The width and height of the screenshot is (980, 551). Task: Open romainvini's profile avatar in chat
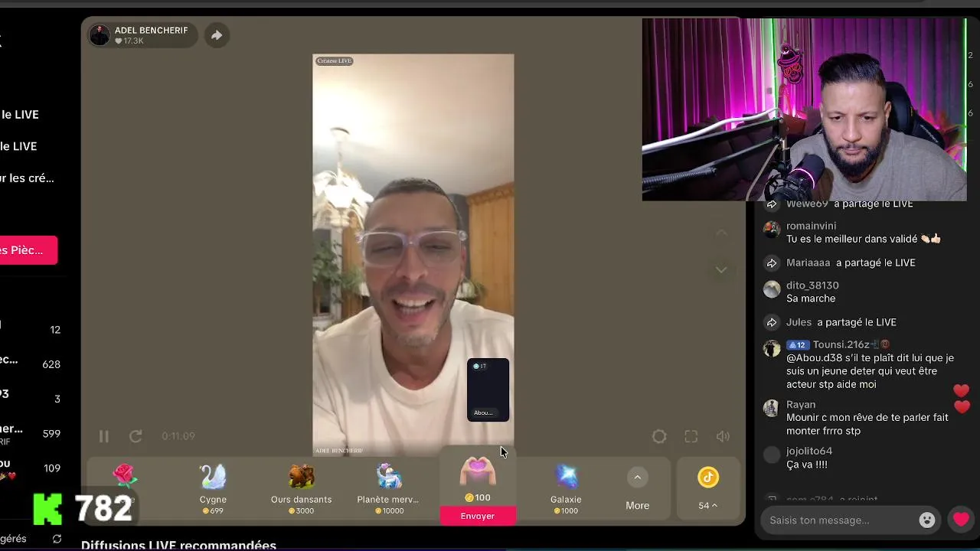click(772, 229)
